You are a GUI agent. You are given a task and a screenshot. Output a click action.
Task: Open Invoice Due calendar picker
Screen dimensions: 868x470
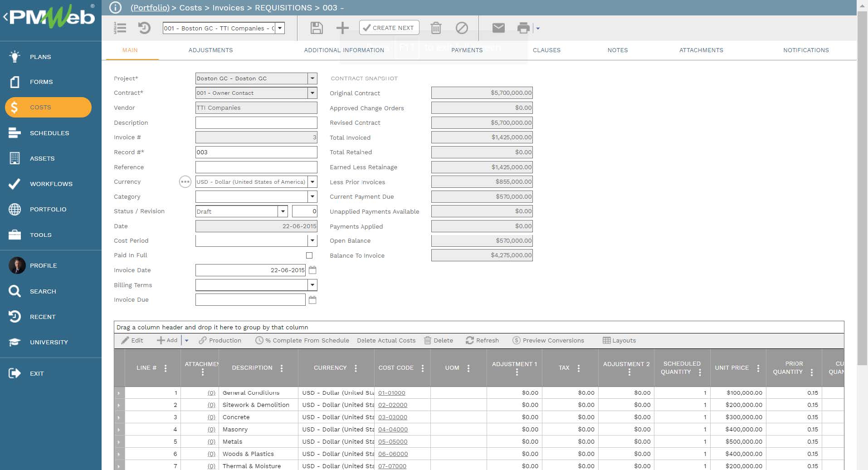pos(312,300)
